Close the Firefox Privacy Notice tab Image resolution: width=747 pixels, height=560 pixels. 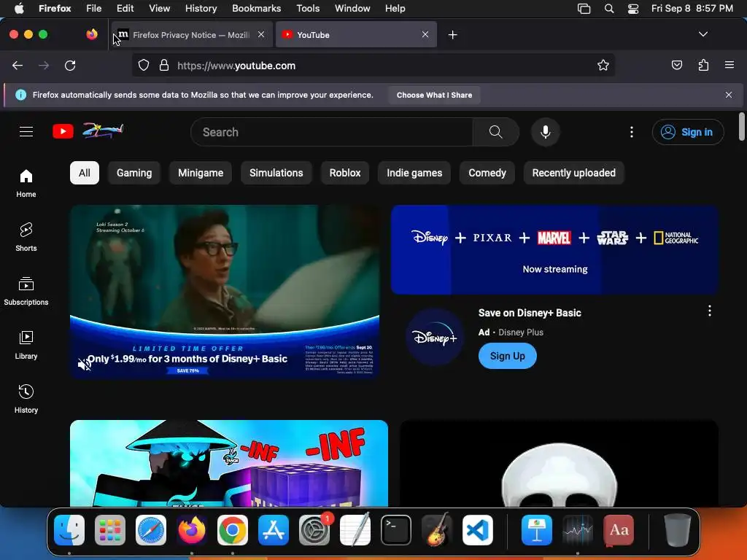[x=261, y=34]
